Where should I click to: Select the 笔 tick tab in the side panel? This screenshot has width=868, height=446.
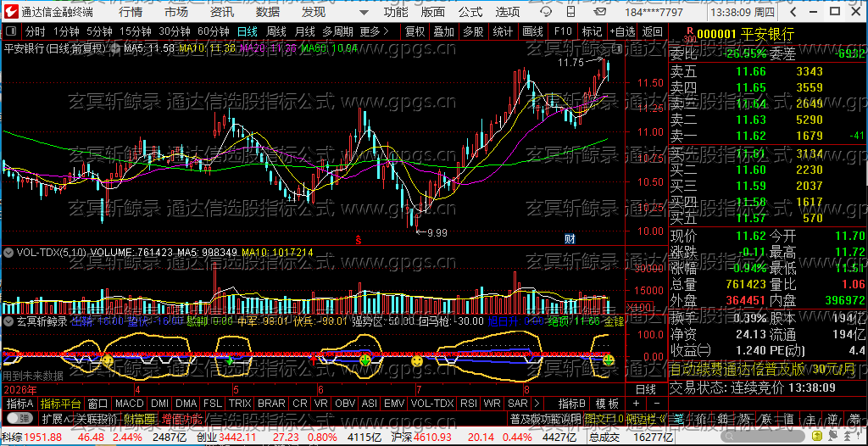click(x=681, y=418)
